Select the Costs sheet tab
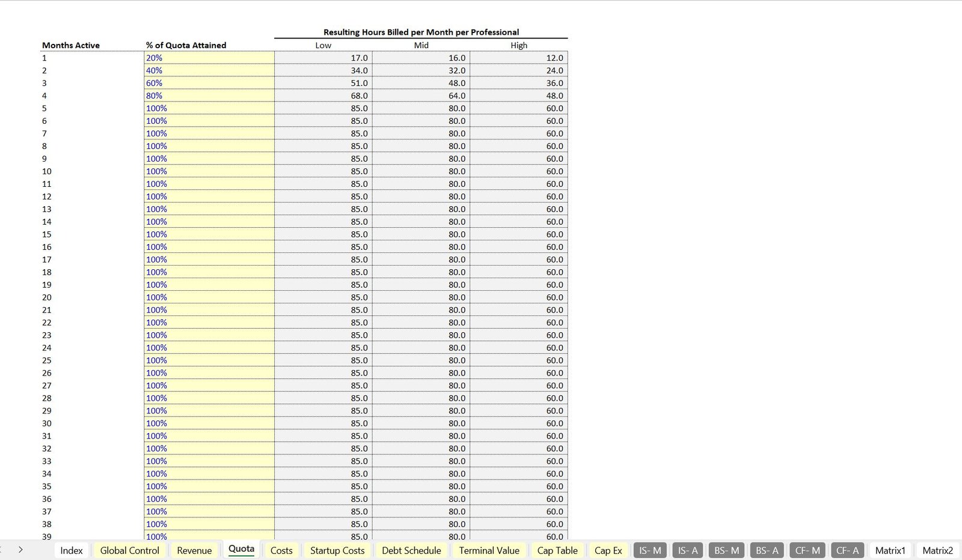The width and height of the screenshot is (962, 560). pos(281,550)
